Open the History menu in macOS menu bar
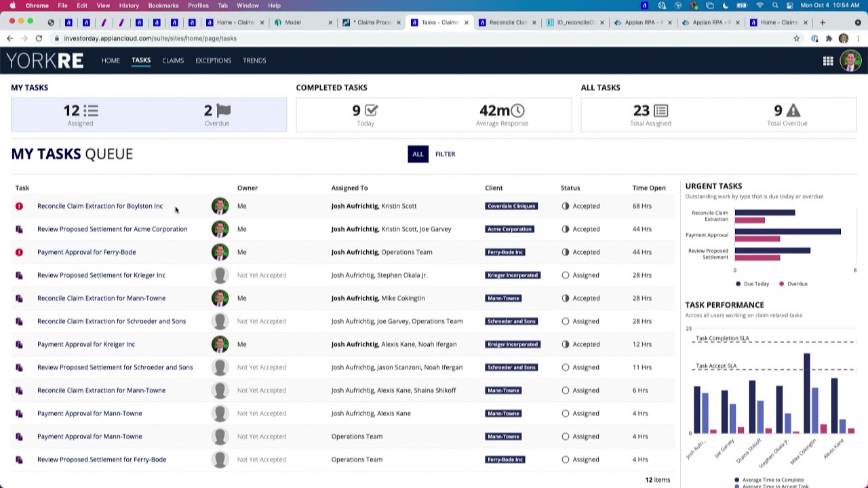 coord(129,5)
